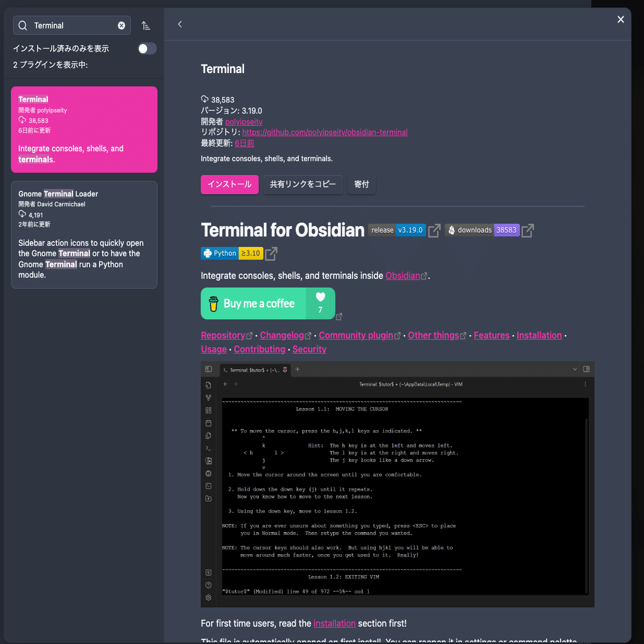
Task: Jump to the Installation section link
Action: (x=539, y=335)
